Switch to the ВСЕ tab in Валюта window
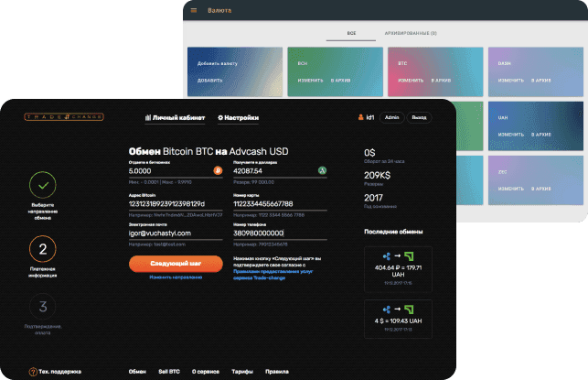The image size is (588, 380). pos(351,33)
